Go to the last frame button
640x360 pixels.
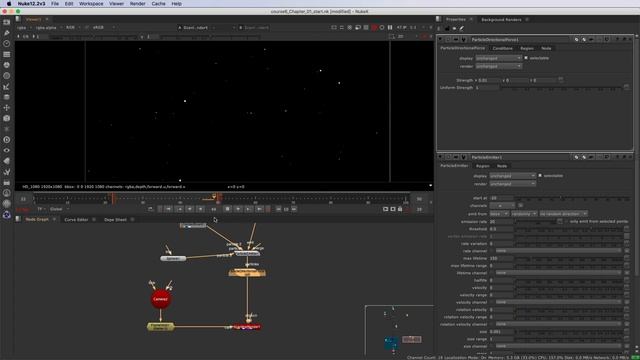coord(260,209)
